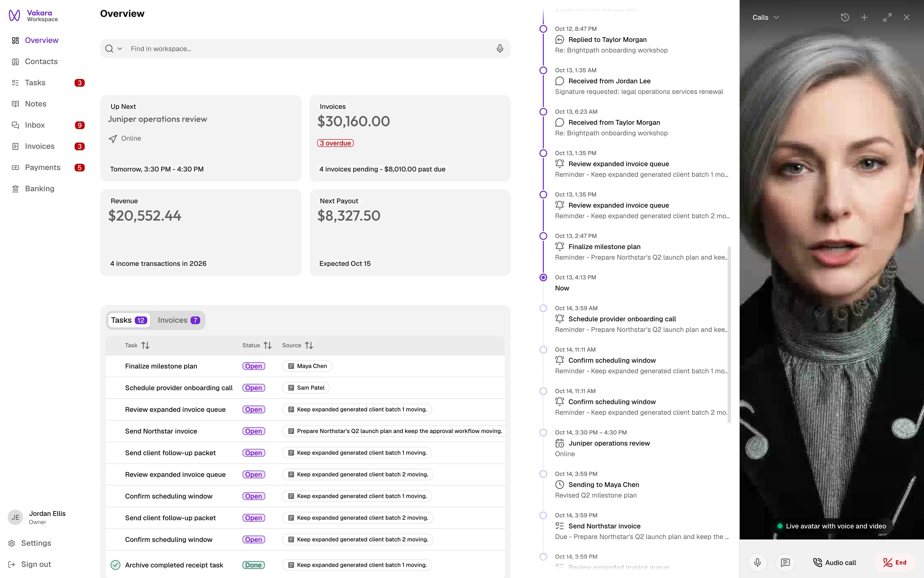This screenshot has height=578, width=924.
Task: Open the Next Payout card
Action: pos(410,232)
